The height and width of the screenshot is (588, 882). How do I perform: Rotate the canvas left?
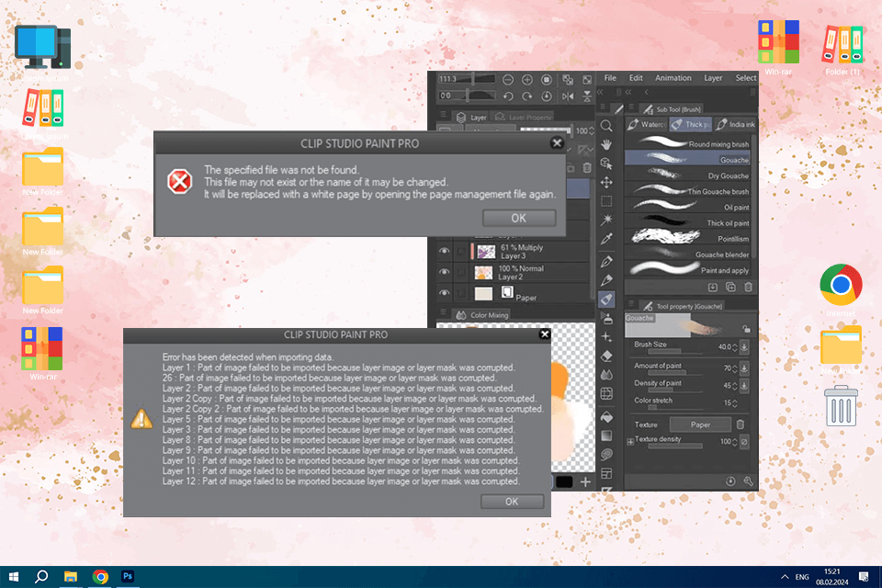pyautogui.click(x=508, y=96)
